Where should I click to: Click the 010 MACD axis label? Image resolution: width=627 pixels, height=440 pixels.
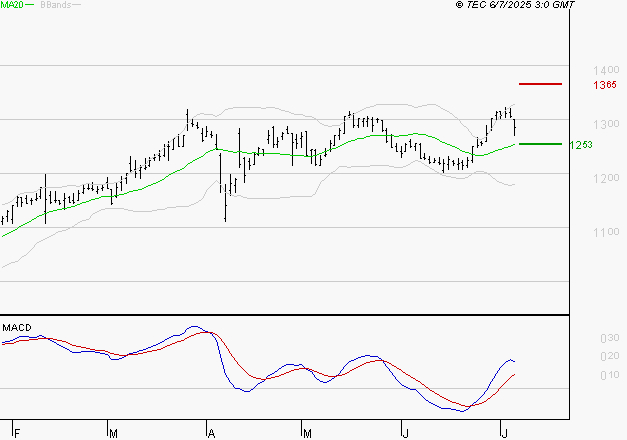pyautogui.click(x=580, y=375)
